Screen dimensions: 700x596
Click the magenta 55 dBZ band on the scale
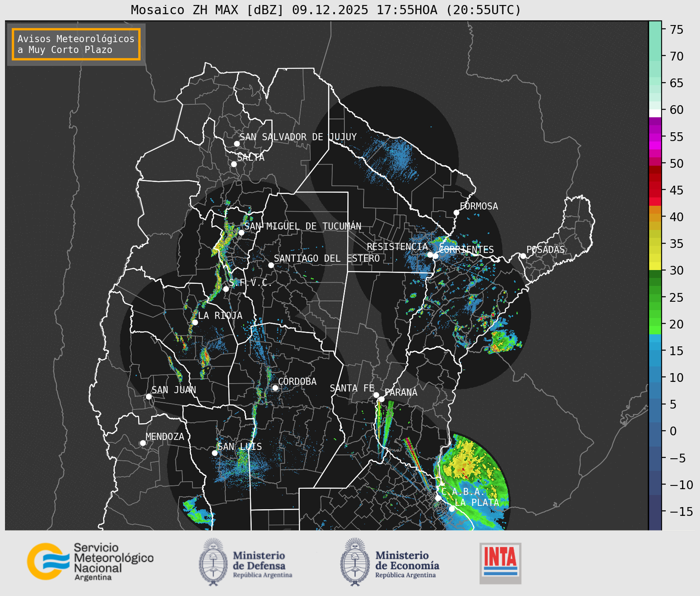655,137
